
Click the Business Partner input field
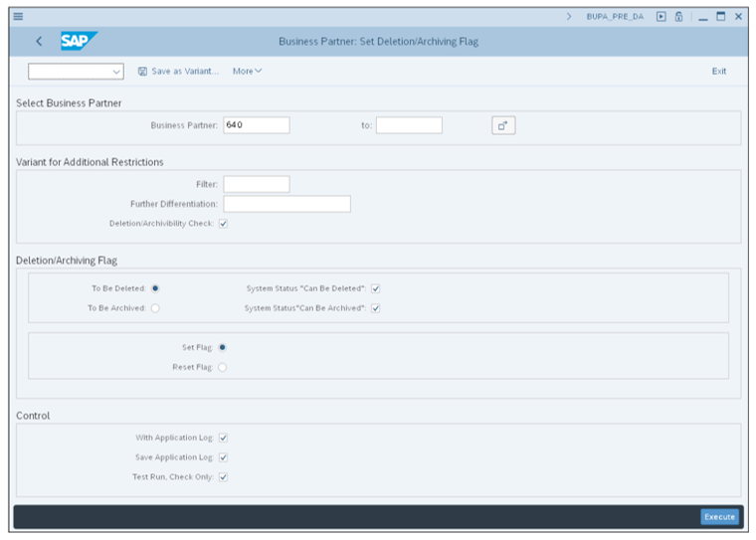257,125
